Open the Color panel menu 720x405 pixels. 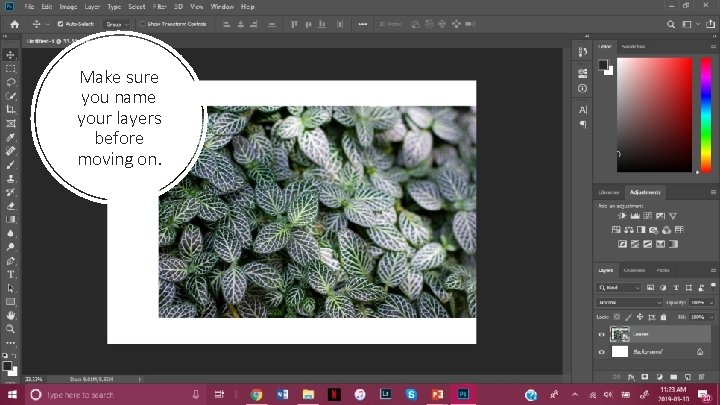point(713,46)
